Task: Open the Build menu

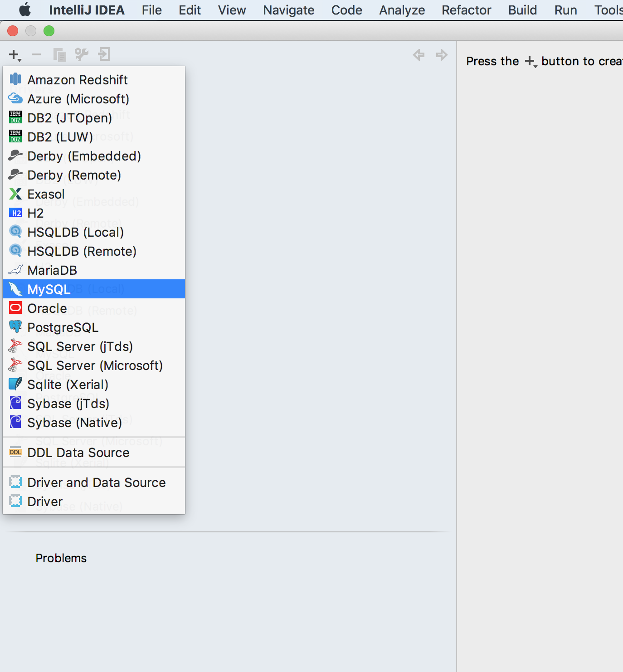Action: point(522,10)
